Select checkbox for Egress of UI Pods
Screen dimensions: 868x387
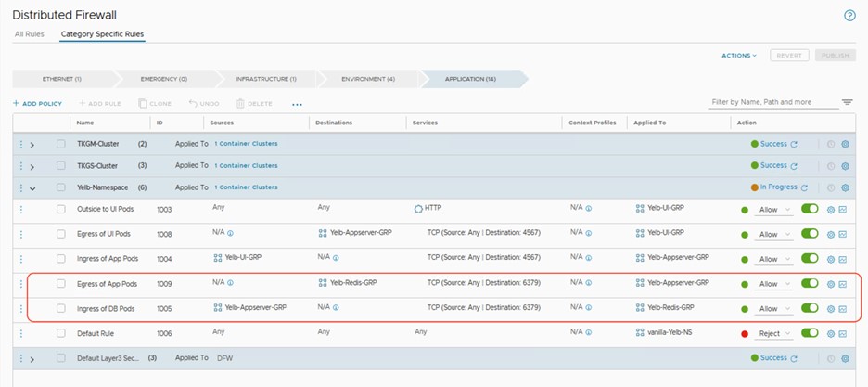[x=61, y=234]
